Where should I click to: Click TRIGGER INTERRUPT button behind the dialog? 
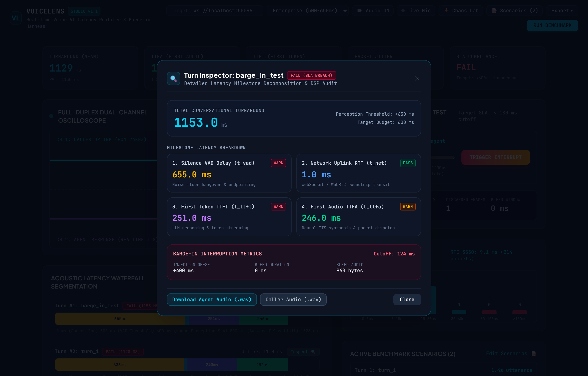pos(496,157)
